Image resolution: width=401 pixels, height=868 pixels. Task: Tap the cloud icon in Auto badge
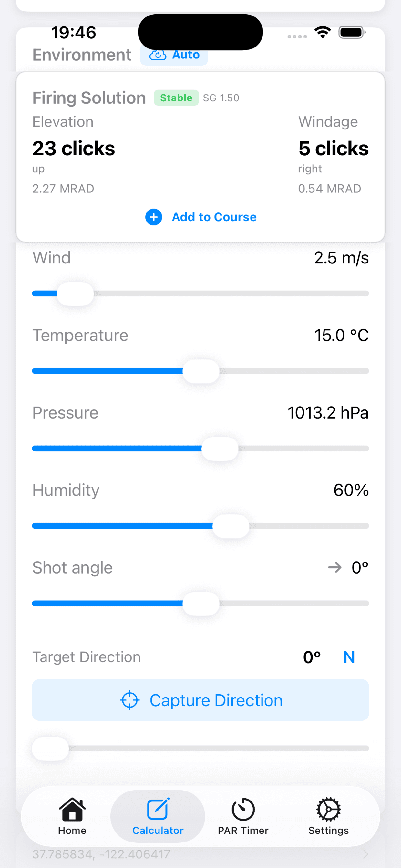[x=158, y=55]
